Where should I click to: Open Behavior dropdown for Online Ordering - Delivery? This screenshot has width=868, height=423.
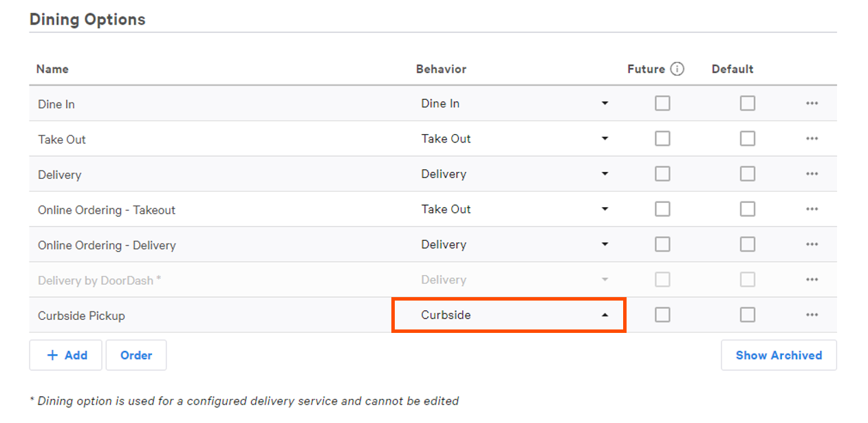(605, 244)
